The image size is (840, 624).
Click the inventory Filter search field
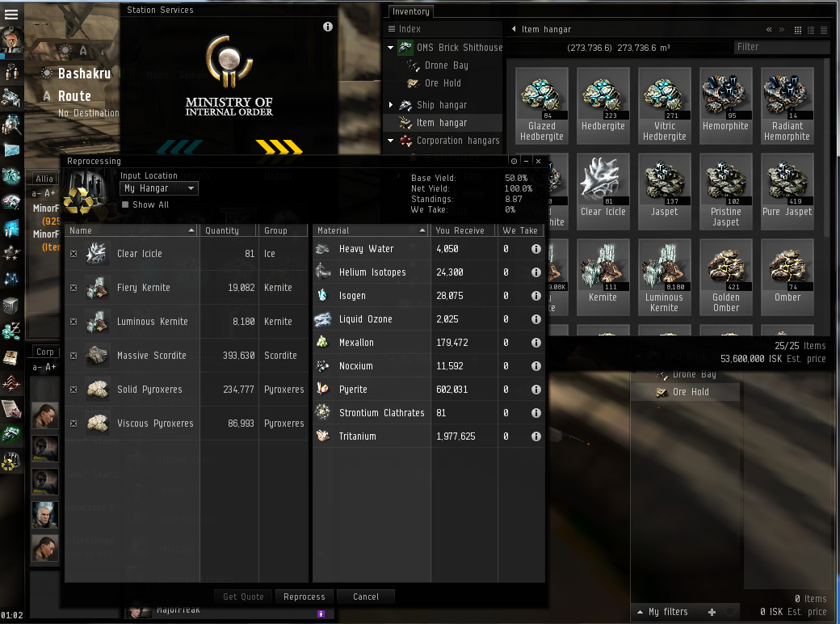tap(781, 47)
